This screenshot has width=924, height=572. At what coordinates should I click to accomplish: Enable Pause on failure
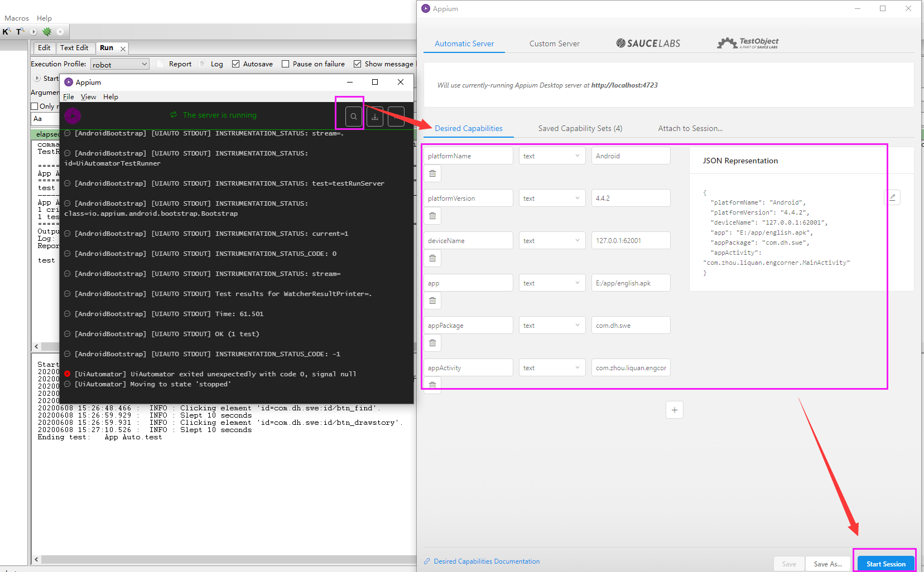coord(285,64)
